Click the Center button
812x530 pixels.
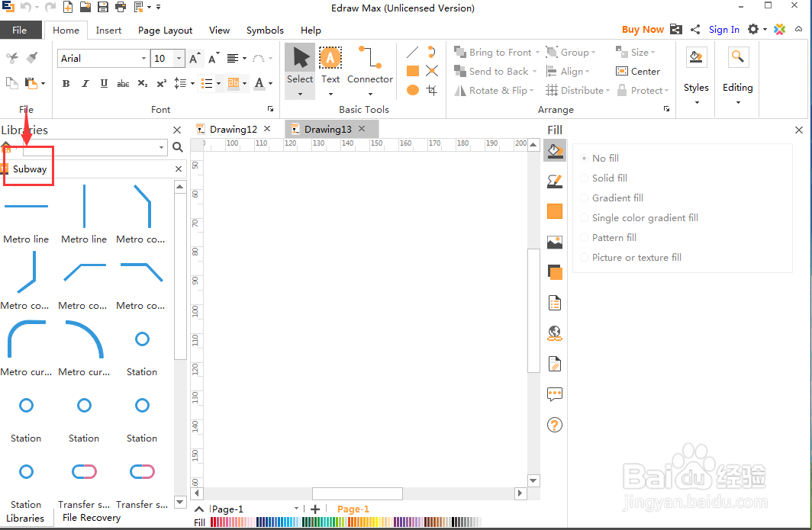[x=637, y=72]
